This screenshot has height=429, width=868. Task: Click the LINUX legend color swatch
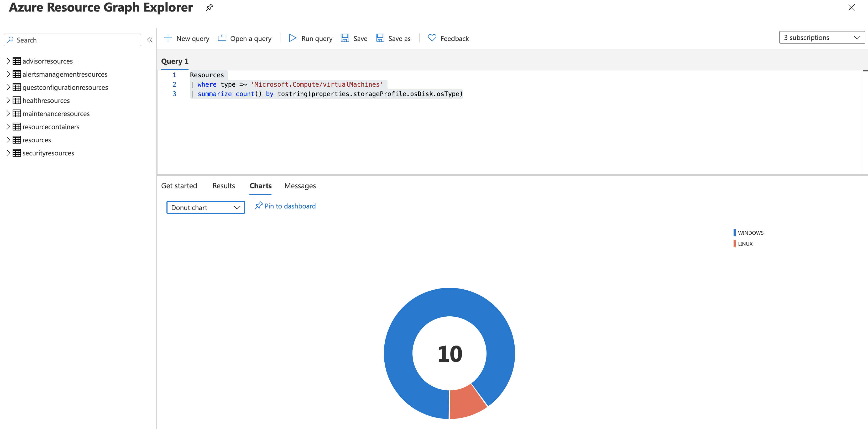click(735, 244)
